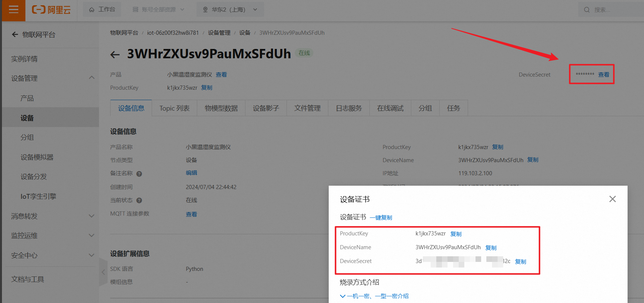Copy DeviceName in the certificate dialog

(x=491, y=248)
